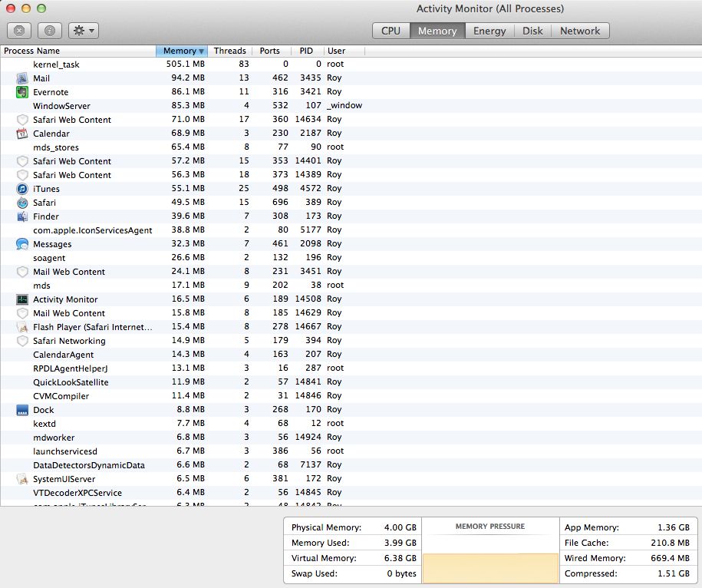Screen dimensions: 702x588
Task: Click the File Cache 210.8 MB value
Action: (670, 543)
